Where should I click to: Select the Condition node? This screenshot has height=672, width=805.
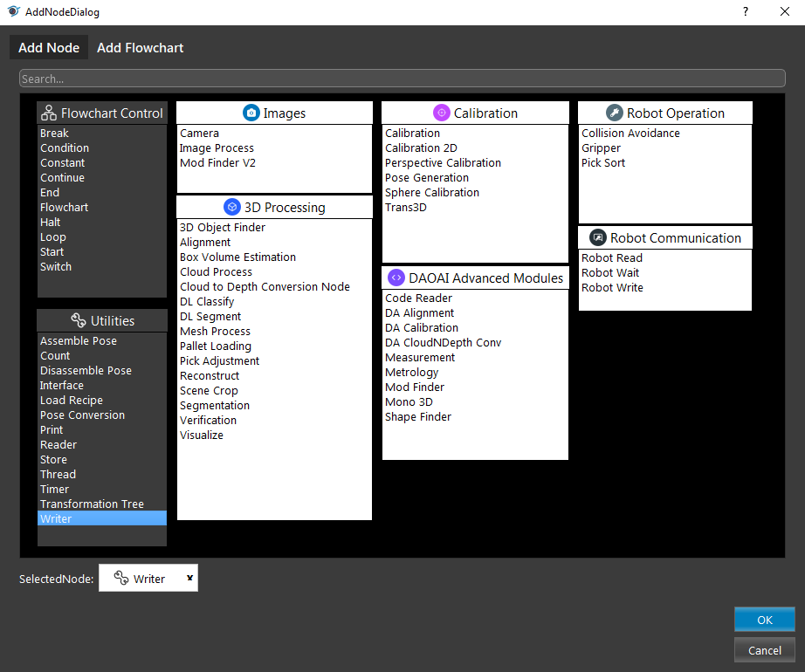(x=65, y=147)
